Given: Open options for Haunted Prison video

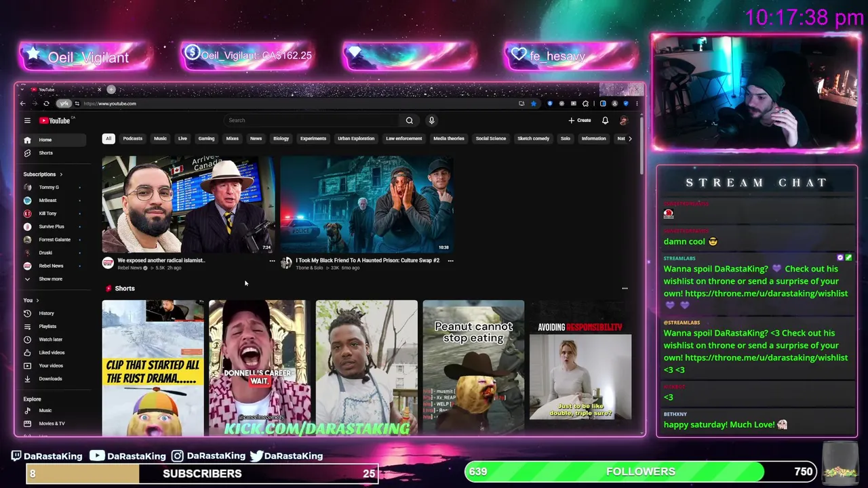Looking at the screenshot, I should point(450,261).
